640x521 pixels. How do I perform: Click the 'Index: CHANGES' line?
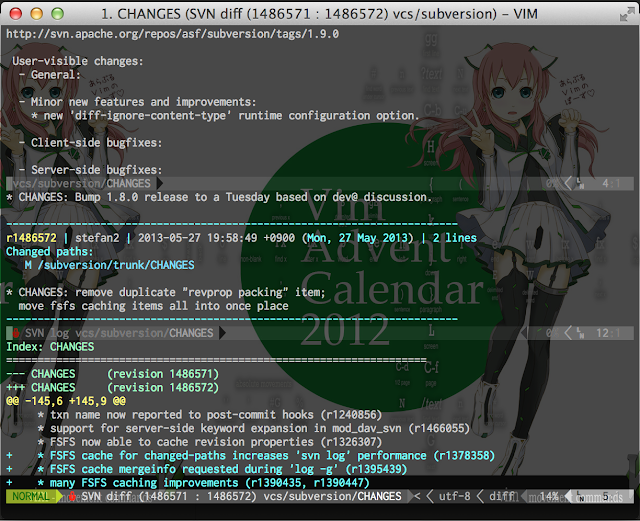click(x=50, y=347)
